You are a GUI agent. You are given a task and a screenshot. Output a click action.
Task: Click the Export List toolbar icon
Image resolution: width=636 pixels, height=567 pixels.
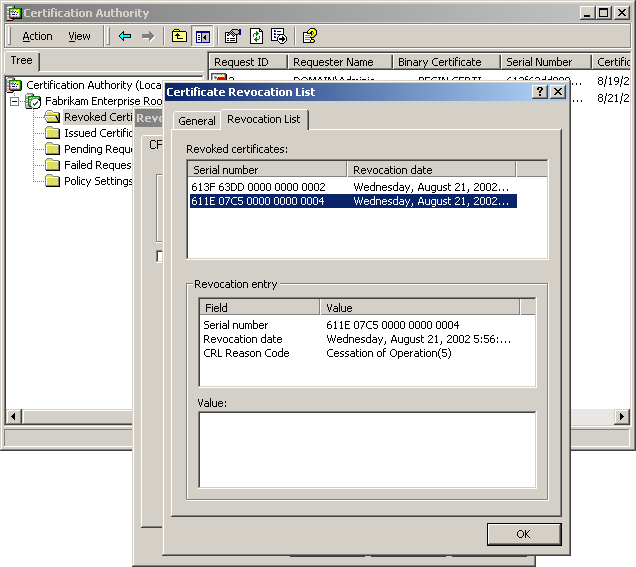[x=279, y=36]
